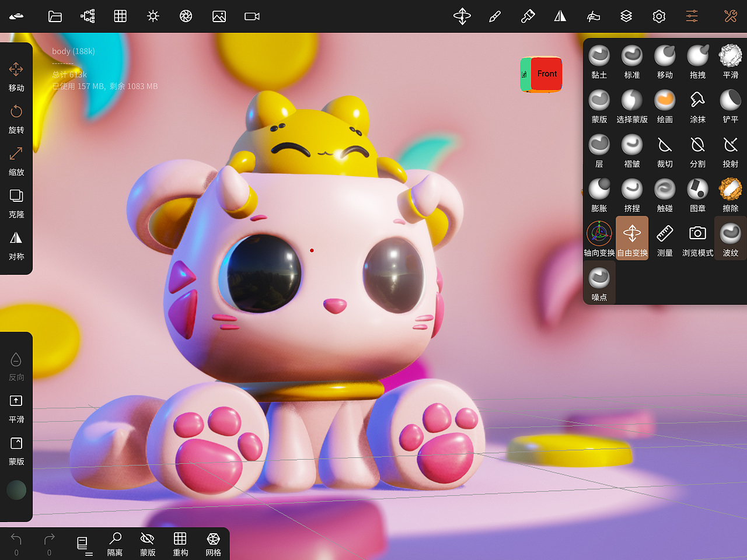Toggle 平滑 smooth modifier on left sidebar
This screenshot has width=747, height=560.
coord(16,408)
